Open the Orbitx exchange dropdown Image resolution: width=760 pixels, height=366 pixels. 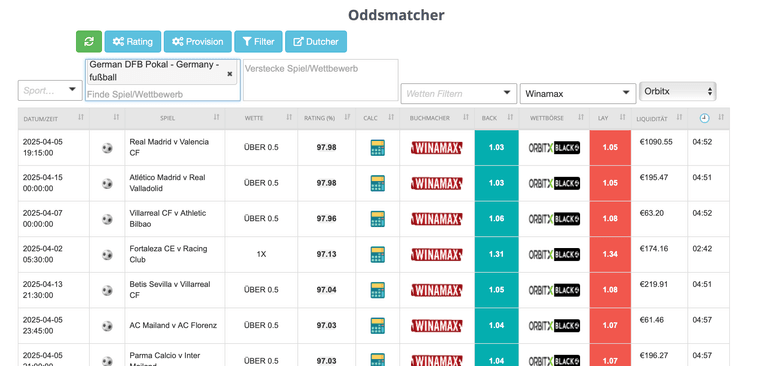tap(678, 91)
